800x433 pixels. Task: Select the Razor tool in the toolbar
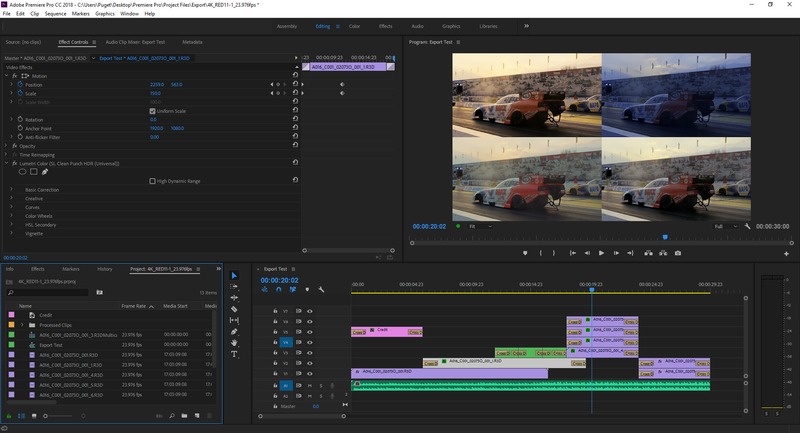click(234, 309)
